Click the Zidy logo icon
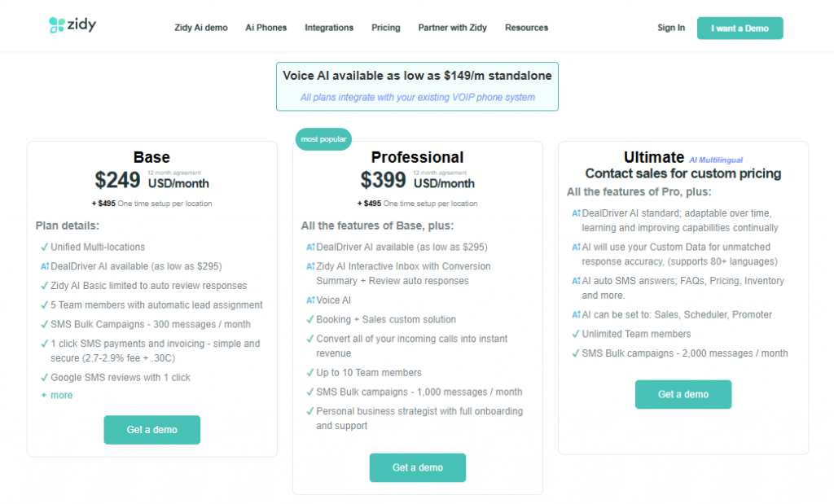 click(x=56, y=25)
